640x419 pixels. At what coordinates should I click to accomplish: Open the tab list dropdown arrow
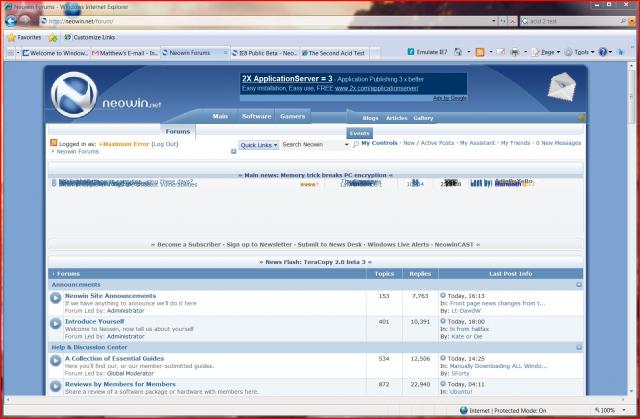pos(18,53)
